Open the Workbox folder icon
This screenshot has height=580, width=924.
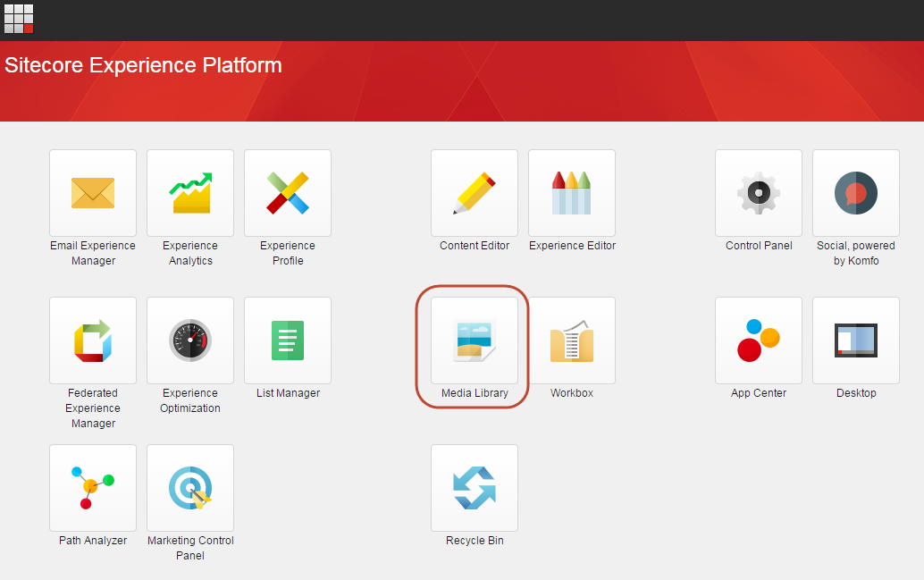tap(572, 340)
